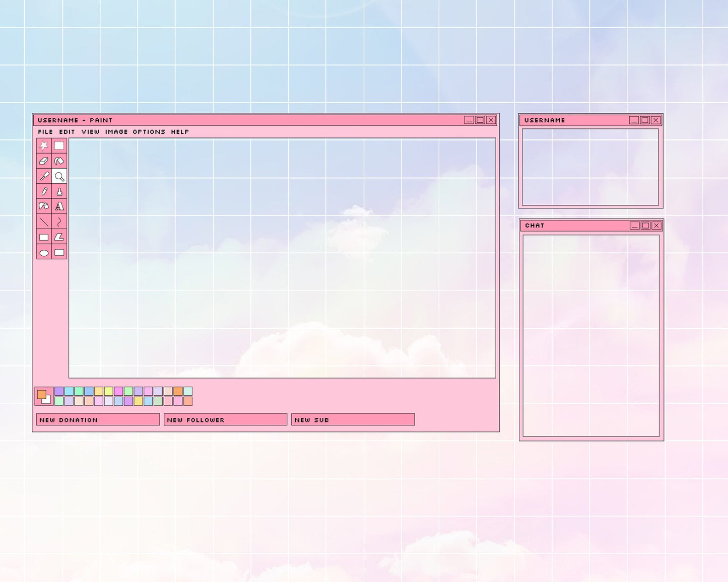Viewport: 728px width, 582px height.
Task: Open the Options menu
Action: pos(149,131)
